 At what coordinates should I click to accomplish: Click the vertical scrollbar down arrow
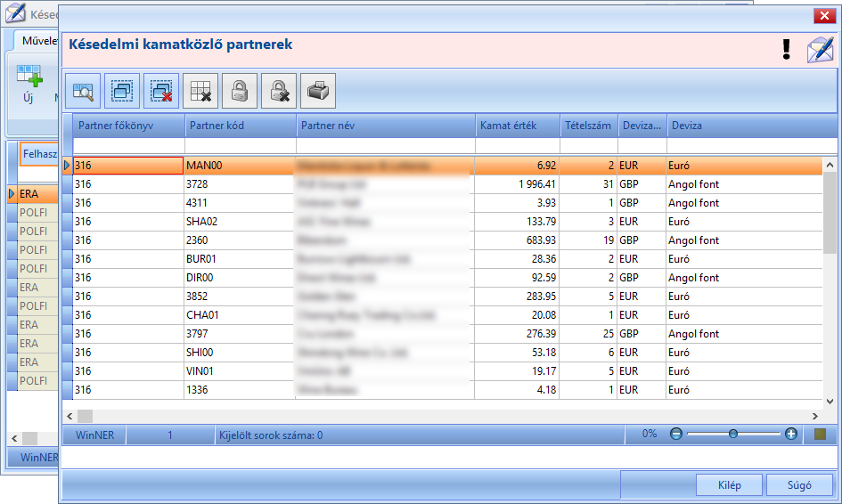point(830,401)
